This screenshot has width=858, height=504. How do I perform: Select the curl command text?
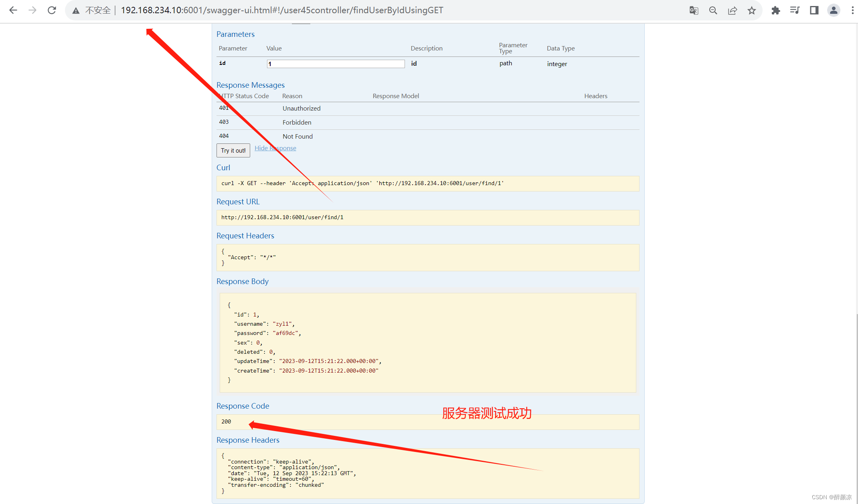tap(362, 183)
